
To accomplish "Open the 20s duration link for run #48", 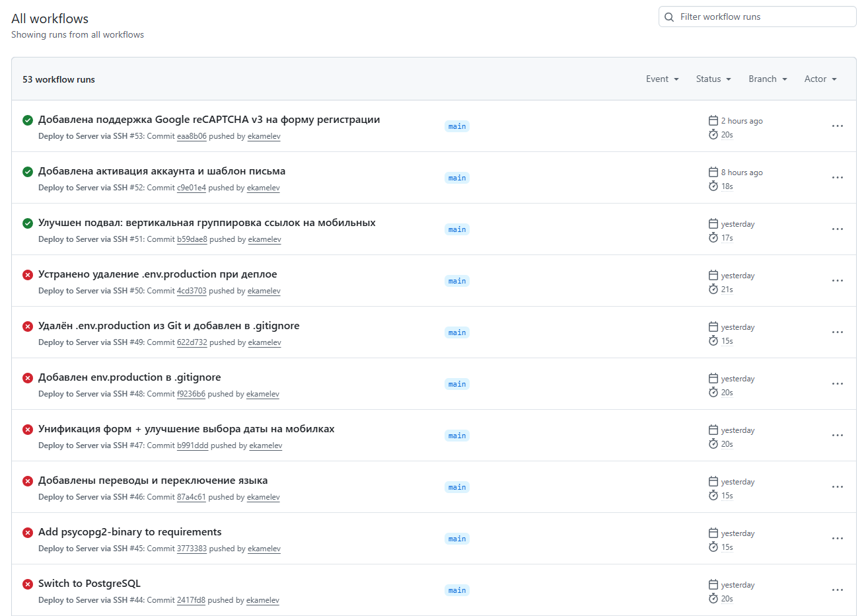I will (727, 393).
